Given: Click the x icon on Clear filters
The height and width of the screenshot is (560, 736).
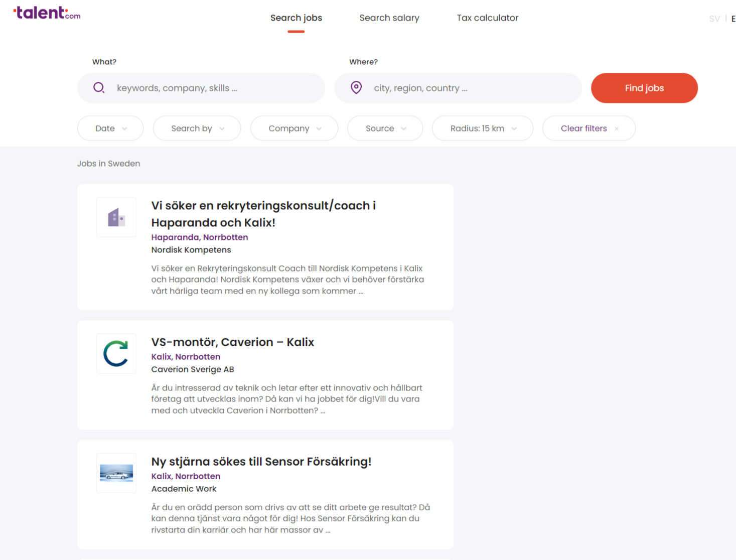Looking at the screenshot, I should 617,129.
